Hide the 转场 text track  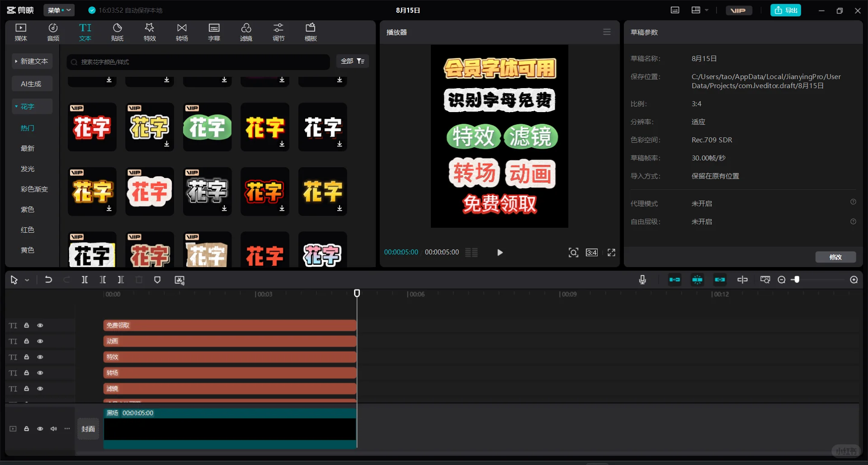[x=40, y=373]
